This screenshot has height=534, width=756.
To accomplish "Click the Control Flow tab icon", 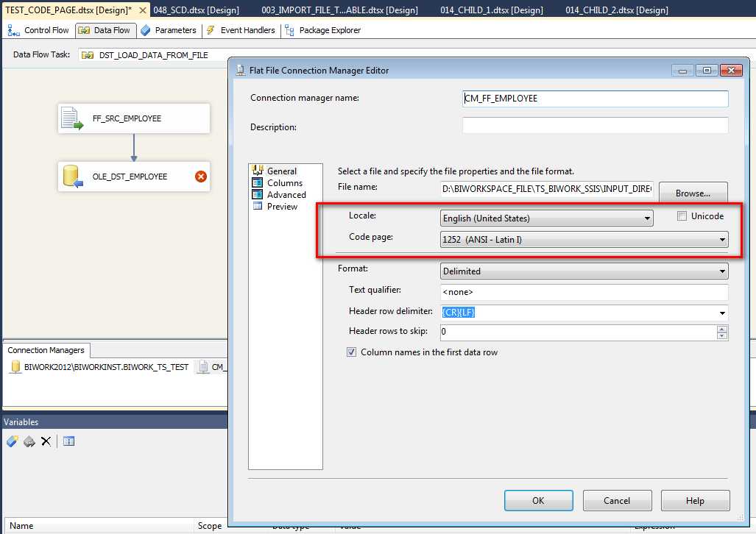I will point(13,30).
